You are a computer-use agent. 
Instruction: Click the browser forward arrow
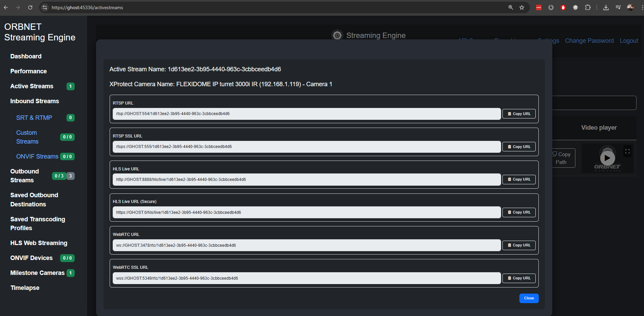click(18, 7)
